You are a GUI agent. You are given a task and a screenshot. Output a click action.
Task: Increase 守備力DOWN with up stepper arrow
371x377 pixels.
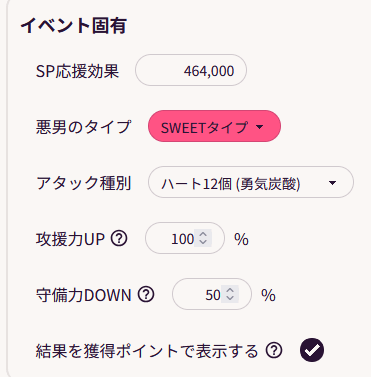[x=230, y=290]
